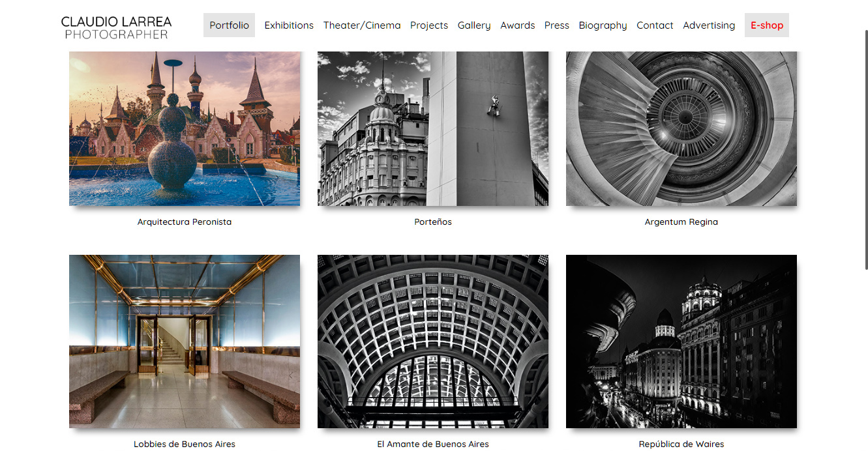Open the Advertising section
The width and height of the screenshot is (868, 451).
(x=709, y=25)
